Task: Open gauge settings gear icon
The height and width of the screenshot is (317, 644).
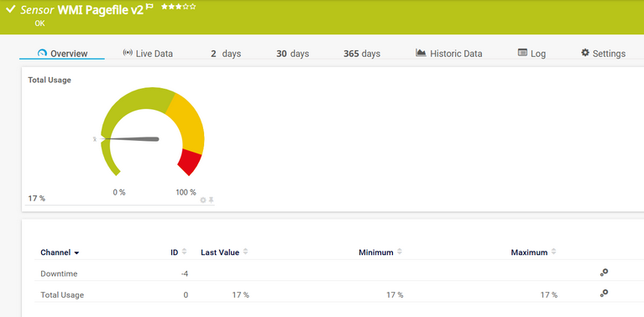Action: tap(203, 200)
